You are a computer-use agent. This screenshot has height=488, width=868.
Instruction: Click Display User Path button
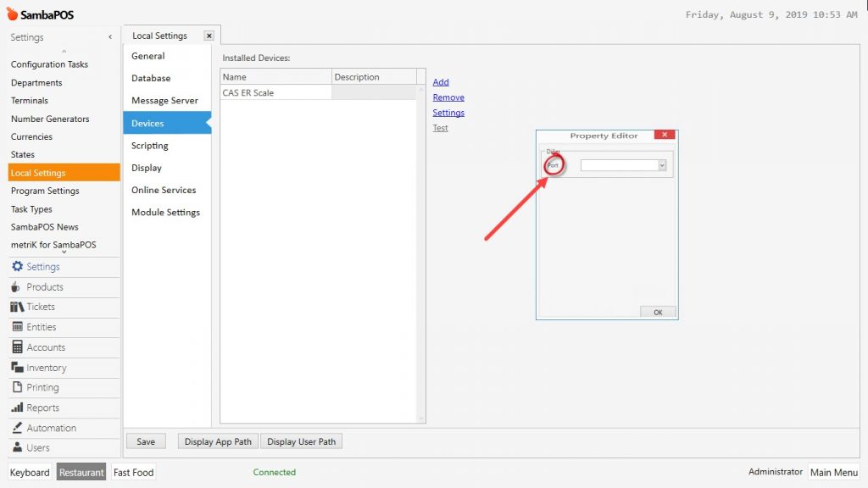pyautogui.click(x=301, y=441)
